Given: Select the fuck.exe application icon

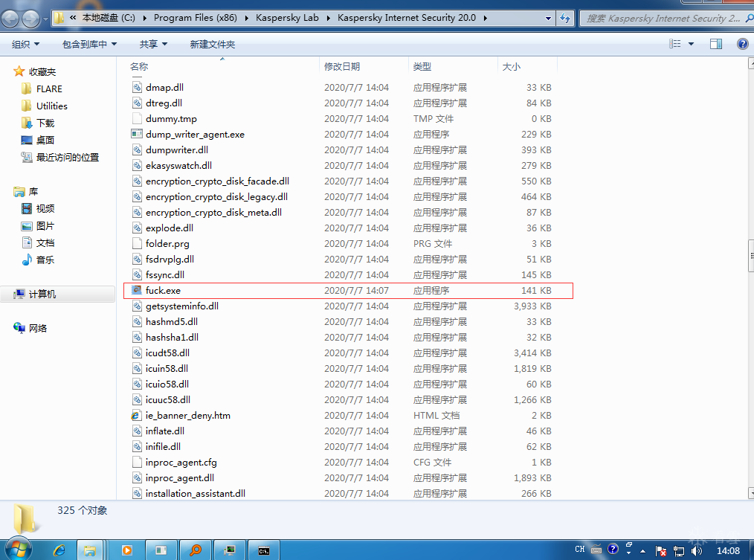Looking at the screenshot, I should (137, 290).
